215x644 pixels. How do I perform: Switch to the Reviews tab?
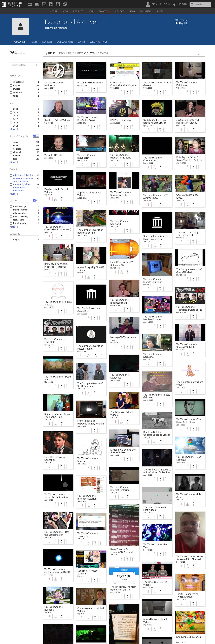[47, 42]
